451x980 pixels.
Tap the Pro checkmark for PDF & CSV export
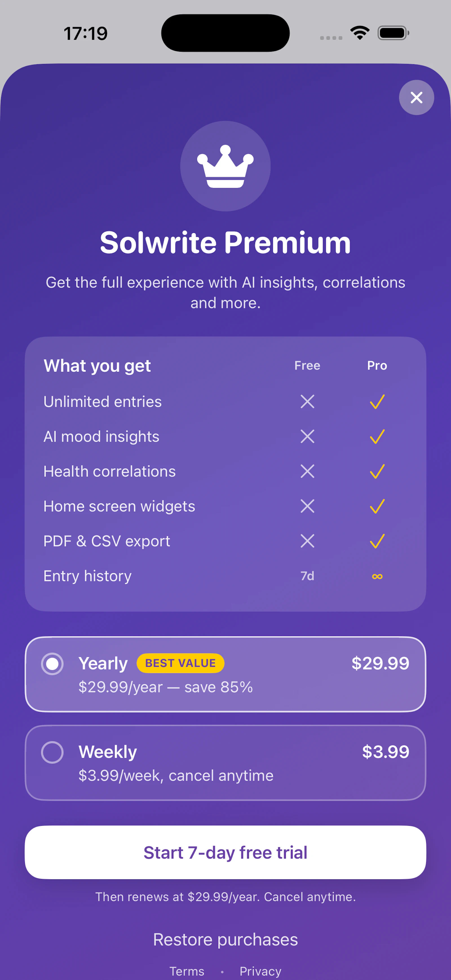click(x=377, y=541)
